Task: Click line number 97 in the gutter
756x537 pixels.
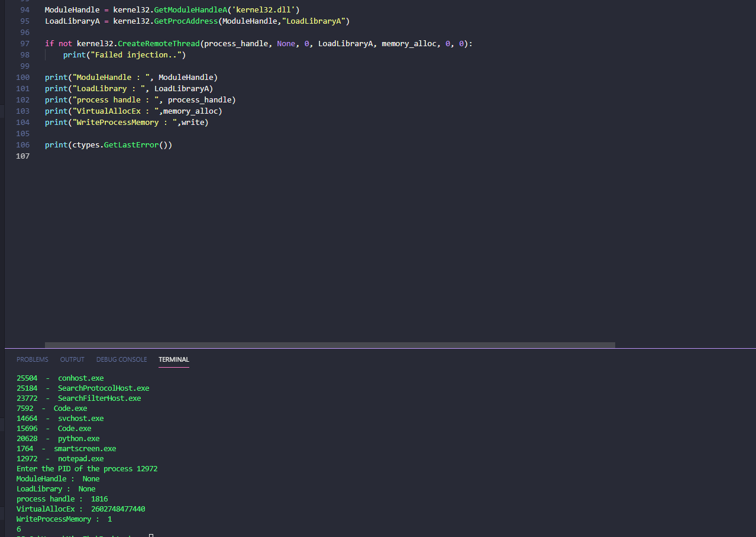Action: [x=24, y=43]
